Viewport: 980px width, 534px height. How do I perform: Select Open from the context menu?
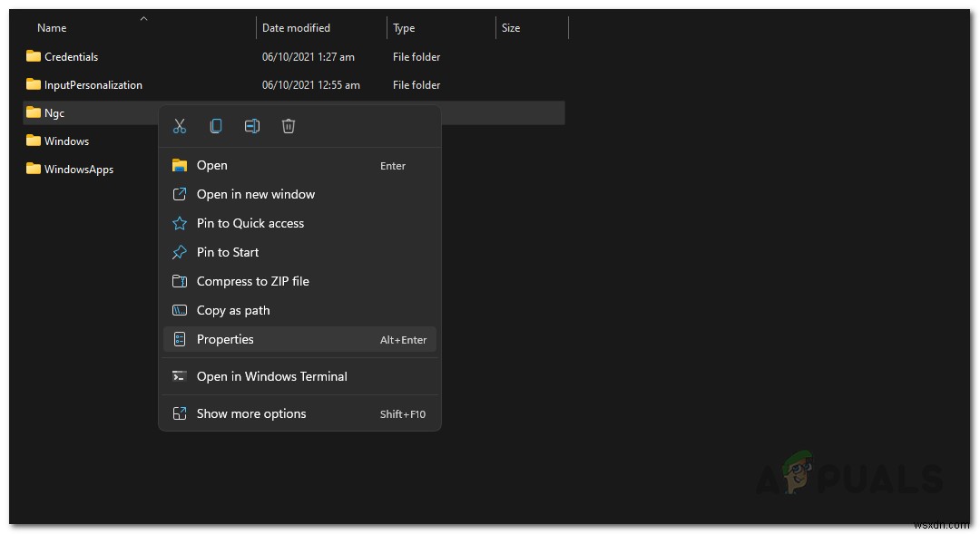pyautogui.click(x=299, y=166)
